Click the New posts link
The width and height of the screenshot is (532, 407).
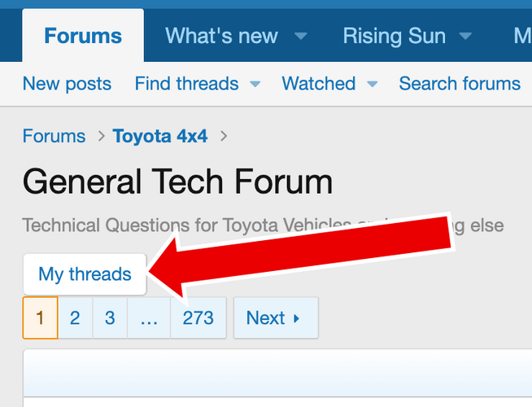(x=67, y=84)
